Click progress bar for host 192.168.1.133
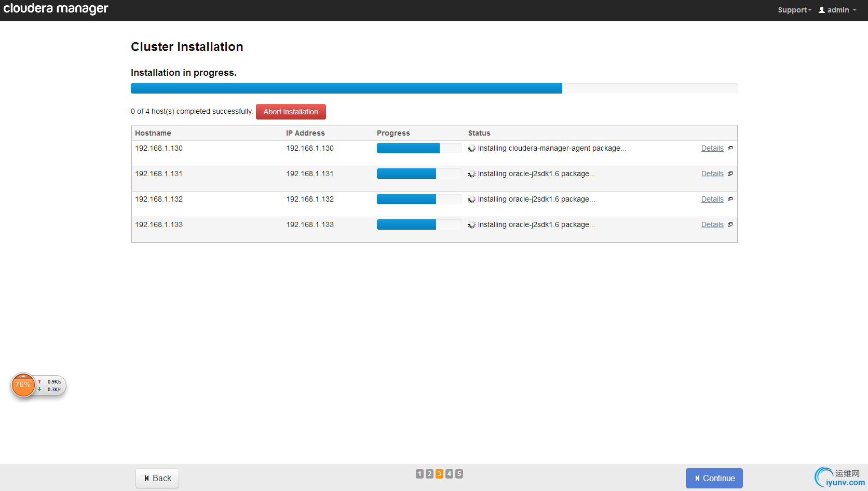868x491 pixels. [x=419, y=224]
